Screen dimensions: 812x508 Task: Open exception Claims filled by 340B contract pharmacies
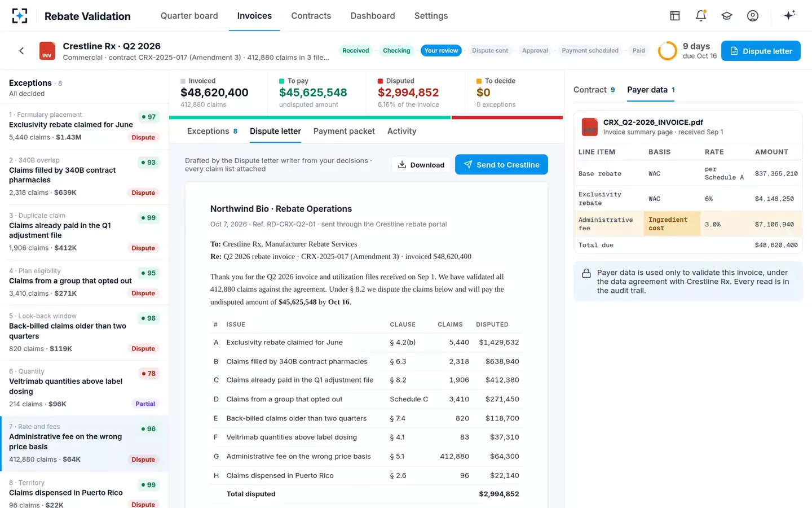[x=85, y=177]
